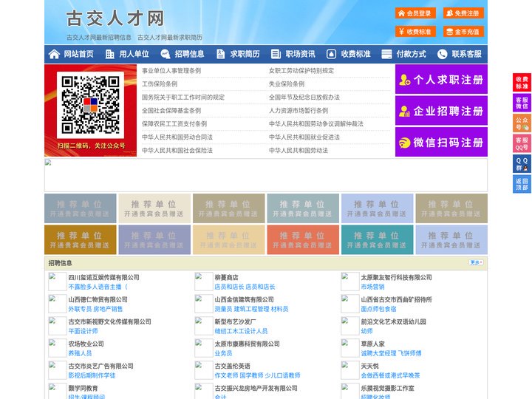Click the phone icon beside 联系客服
This screenshot has width=532, height=399.
point(442,54)
